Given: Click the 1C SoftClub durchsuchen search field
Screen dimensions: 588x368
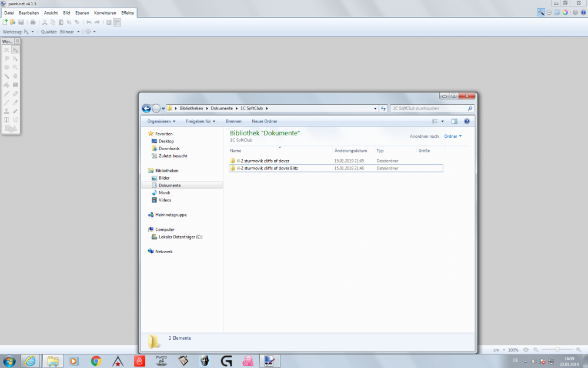Looking at the screenshot, I should pyautogui.click(x=428, y=108).
